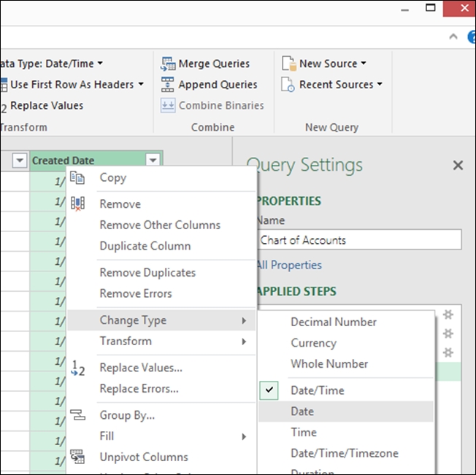Choose Whole Number data type
476x475 pixels.
click(x=329, y=363)
